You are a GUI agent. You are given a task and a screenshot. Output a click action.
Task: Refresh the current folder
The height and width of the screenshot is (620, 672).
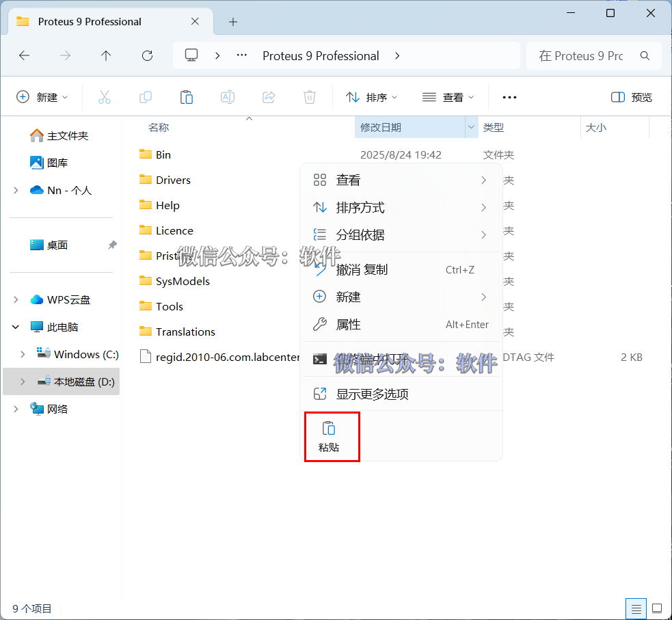tap(147, 55)
